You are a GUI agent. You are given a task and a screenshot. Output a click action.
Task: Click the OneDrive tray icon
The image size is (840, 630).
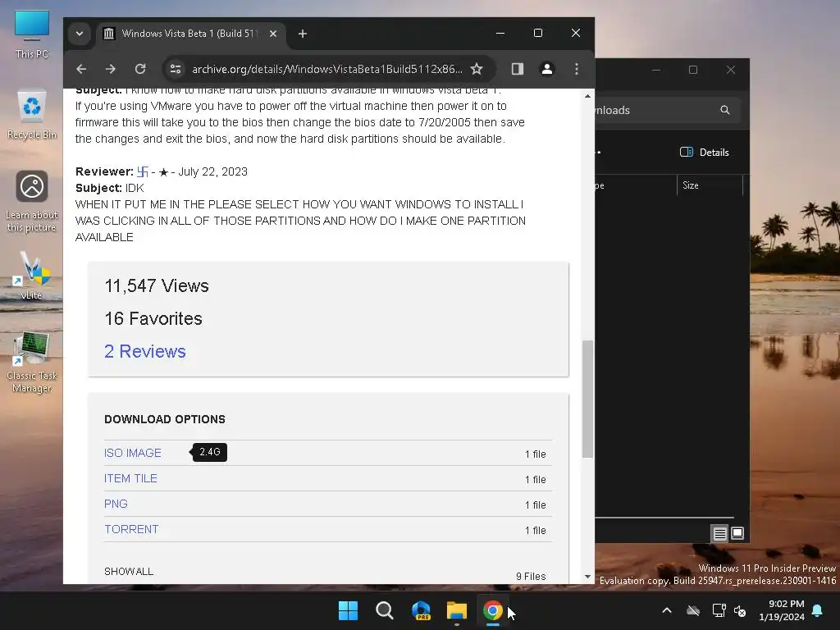693,610
